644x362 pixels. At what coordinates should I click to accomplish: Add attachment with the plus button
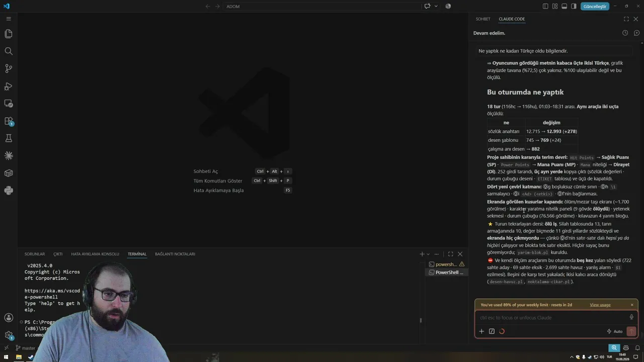[481, 331]
